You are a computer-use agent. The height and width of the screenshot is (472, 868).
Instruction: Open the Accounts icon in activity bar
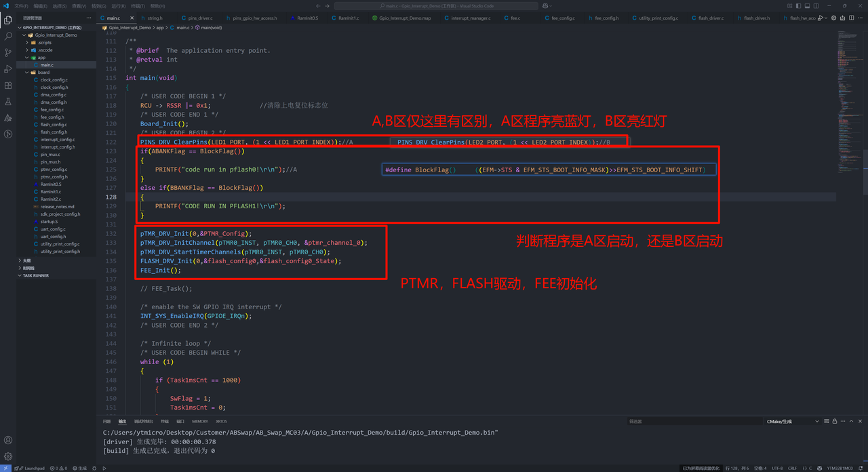tap(8, 440)
